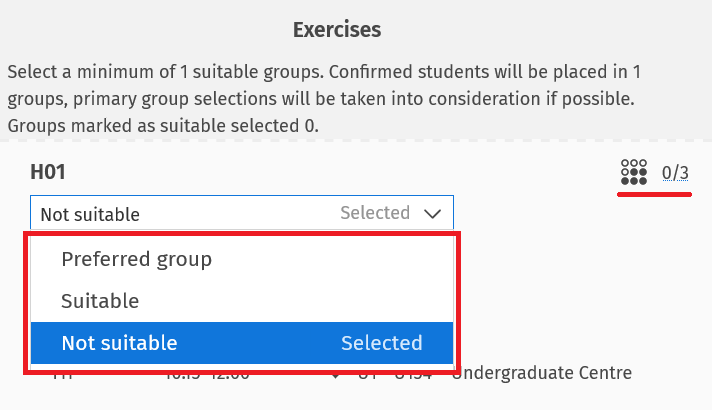712x410 pixels.
Task: Choose Suitable from the dropdown list
Action: click(100, 300)
